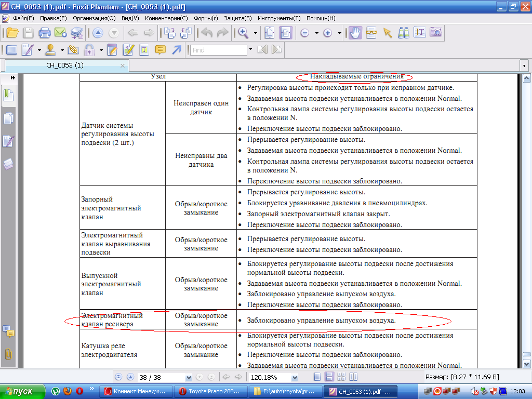Print the document using the printer icon
Screen dimensions: 532x399
[45, 33]
